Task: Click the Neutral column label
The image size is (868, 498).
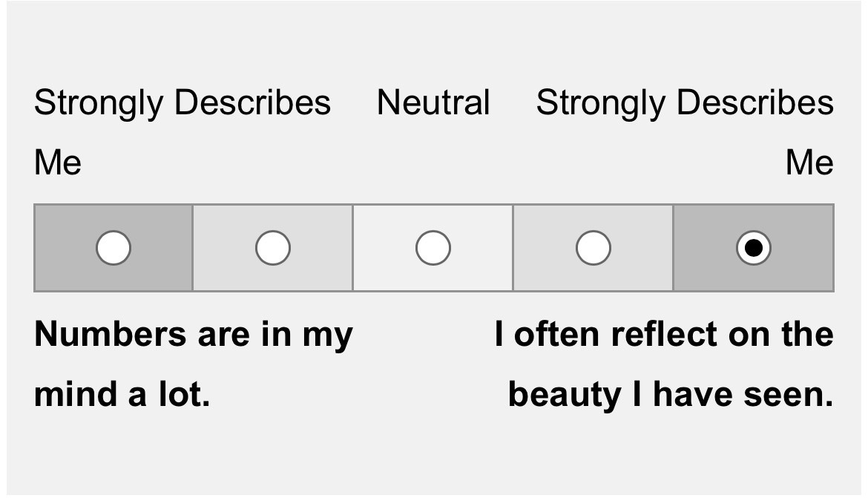Action: pos(433,102)
